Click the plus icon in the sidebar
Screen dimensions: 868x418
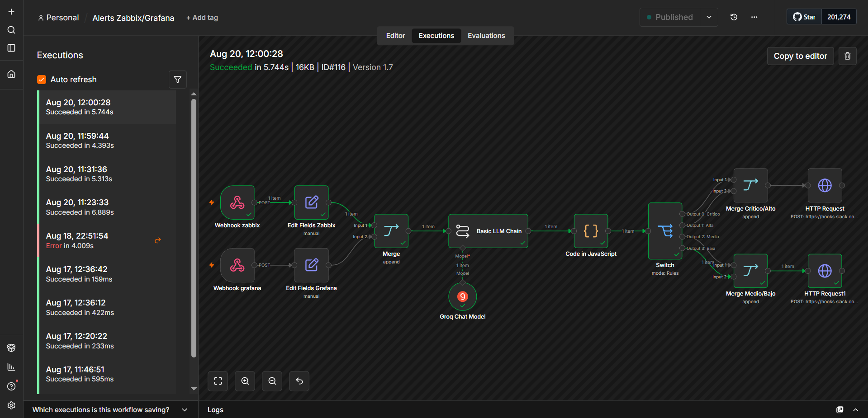click(x=11, y=12)
